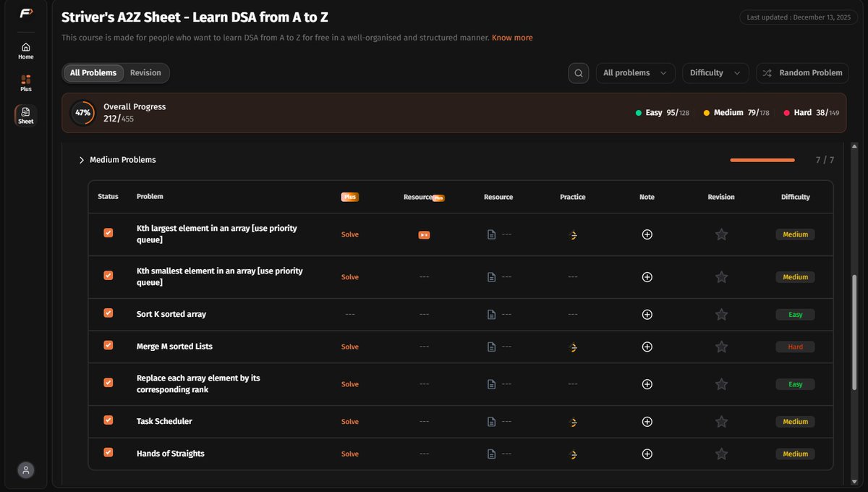
Task: Uncheck Replace each array element checkbox
Action: (x=109, y=383)
